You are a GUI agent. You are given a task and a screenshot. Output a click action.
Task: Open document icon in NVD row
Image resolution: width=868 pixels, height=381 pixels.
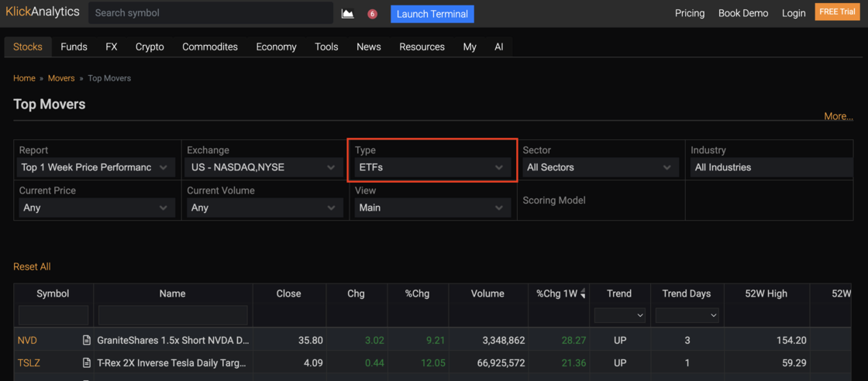[86, 340]
